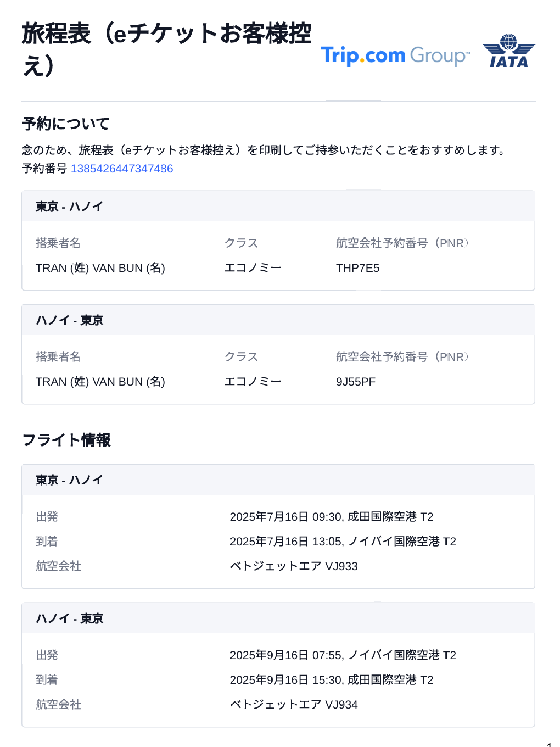Click the IATA winged globe logo
This screenshot has width=560, height=747.
point(508,51)
